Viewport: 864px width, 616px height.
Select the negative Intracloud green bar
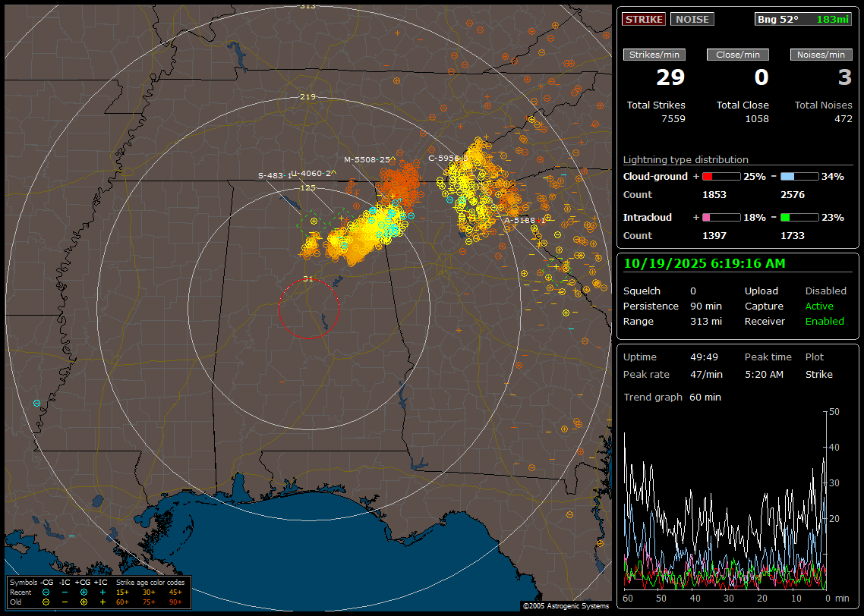click(799, 217)
